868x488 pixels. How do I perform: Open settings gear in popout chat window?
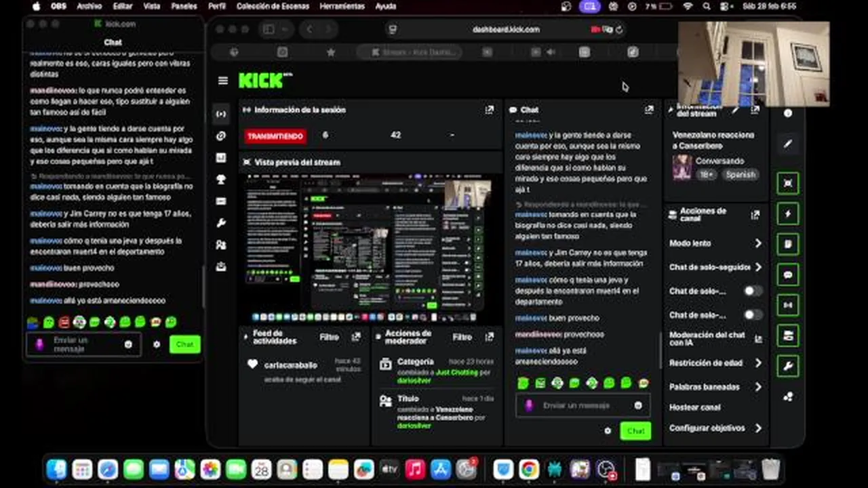click(x=157, y=344)
